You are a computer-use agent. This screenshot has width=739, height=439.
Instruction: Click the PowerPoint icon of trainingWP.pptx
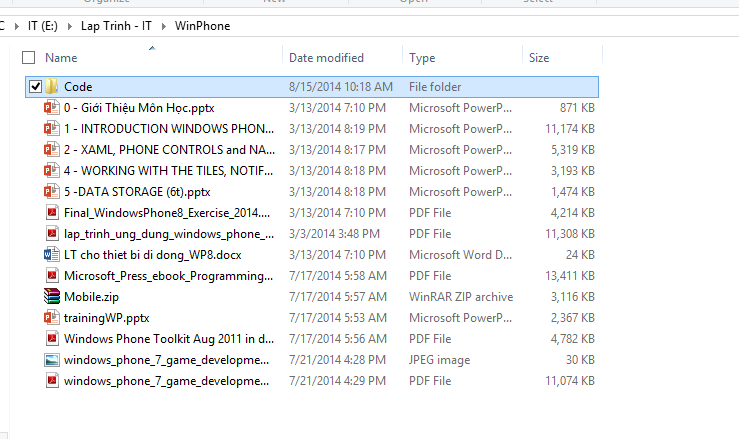tap(52, 317)
